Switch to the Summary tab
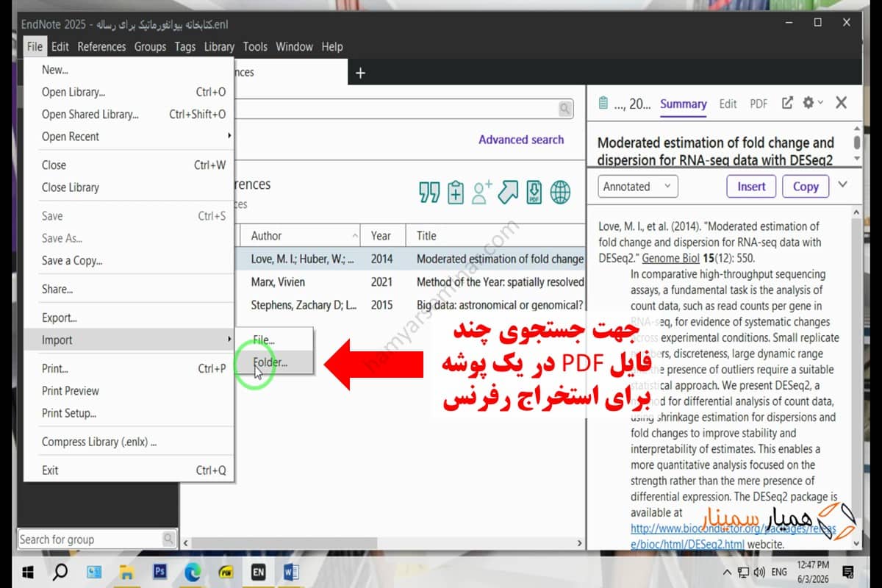Screen dimensions: 882x588 pyautogui.click(x=684, y=104)
